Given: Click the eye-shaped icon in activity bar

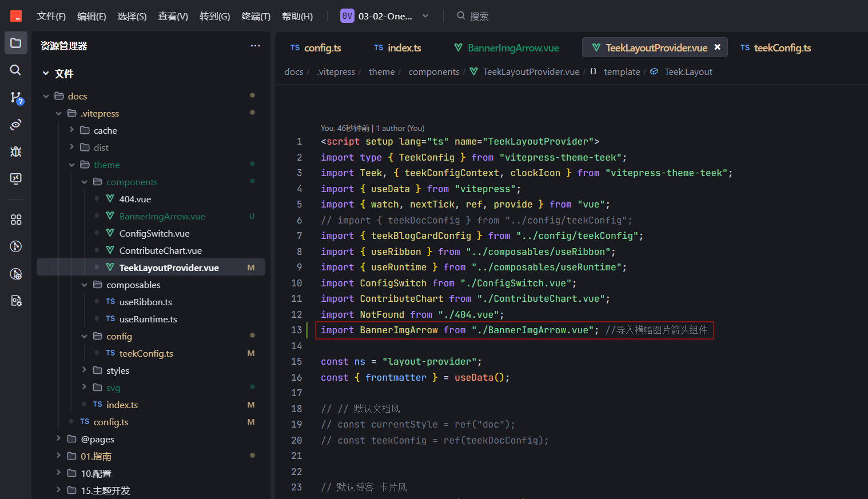Looking at the screenshot, I should coord(16,125).
